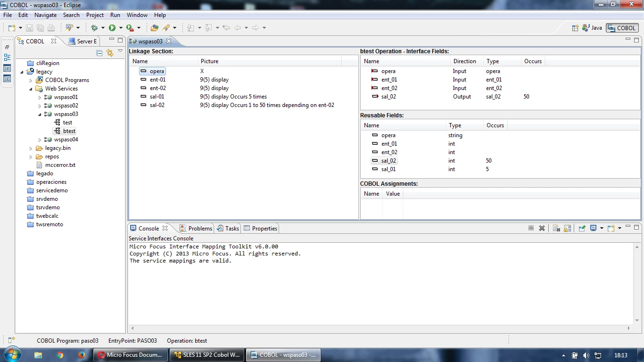Screen dimensions: 644x362
Task: Select sal-01 in Linkage Section
Action: 157,97
